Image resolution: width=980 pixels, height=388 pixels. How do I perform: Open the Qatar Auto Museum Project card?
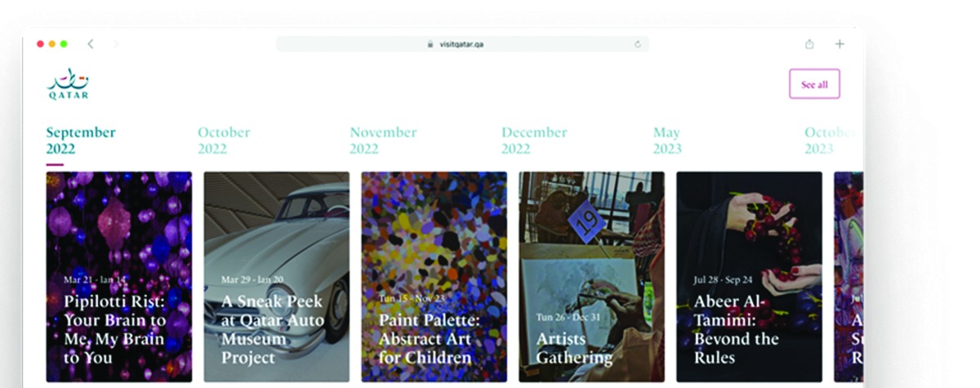tap(276, 276)
